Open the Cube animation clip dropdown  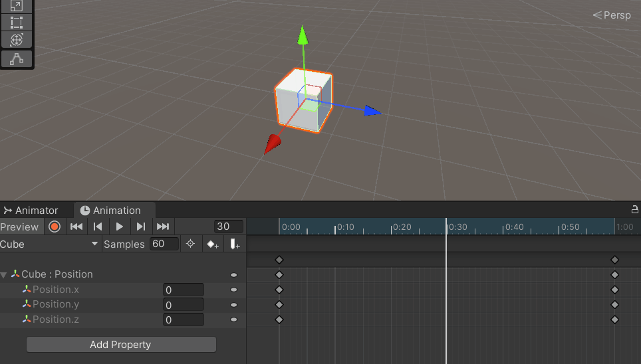tap(50, 244)
